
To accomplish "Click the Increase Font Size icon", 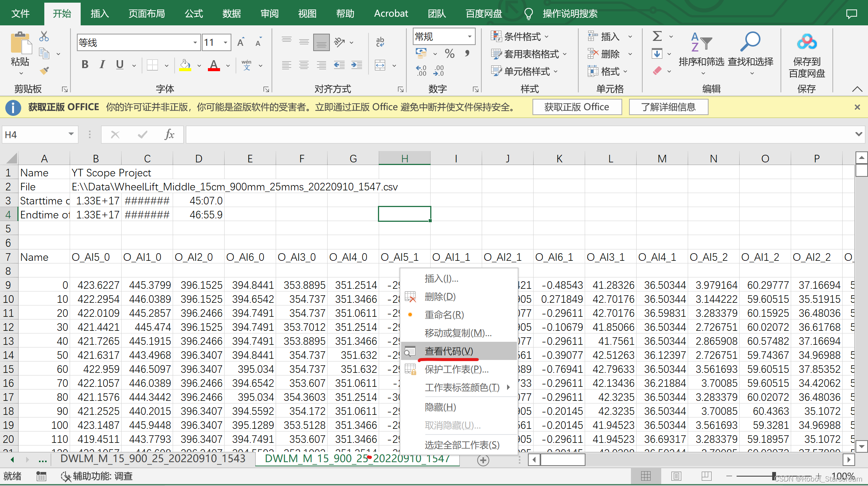I will point(241,42).
